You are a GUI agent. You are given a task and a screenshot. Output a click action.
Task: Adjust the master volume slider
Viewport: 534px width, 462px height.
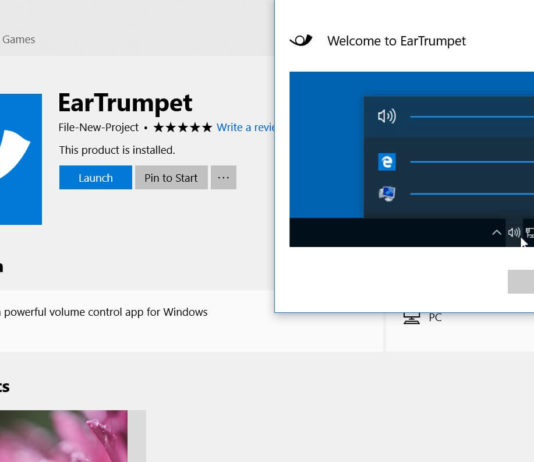(472, 116)
